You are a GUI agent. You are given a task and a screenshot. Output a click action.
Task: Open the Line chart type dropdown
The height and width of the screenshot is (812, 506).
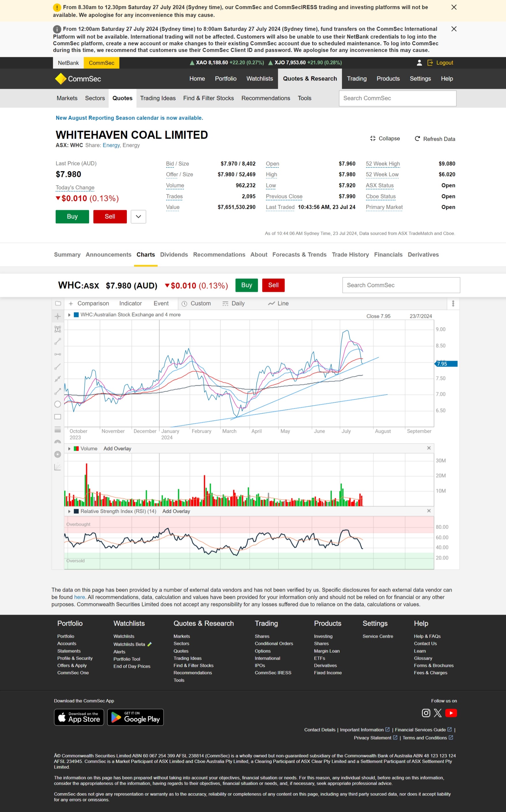(x=279, y=303)
